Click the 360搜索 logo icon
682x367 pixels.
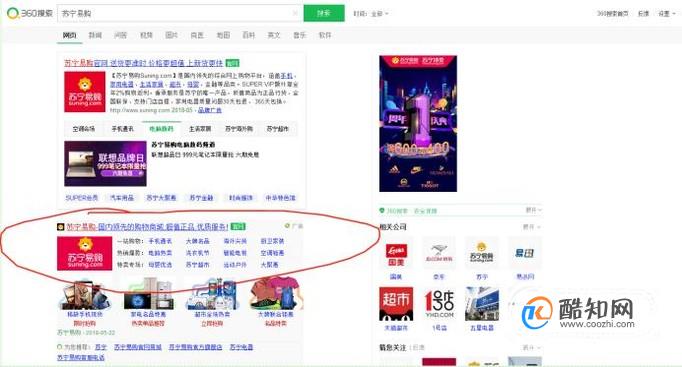coord(13,13)
